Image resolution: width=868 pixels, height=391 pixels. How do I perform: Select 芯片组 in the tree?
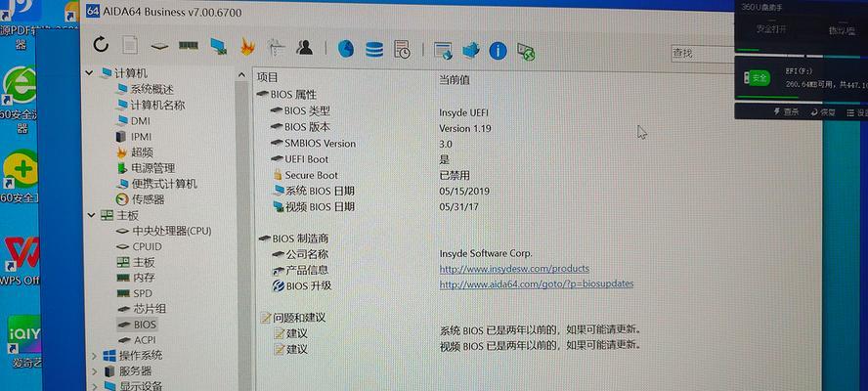[142, 309]
